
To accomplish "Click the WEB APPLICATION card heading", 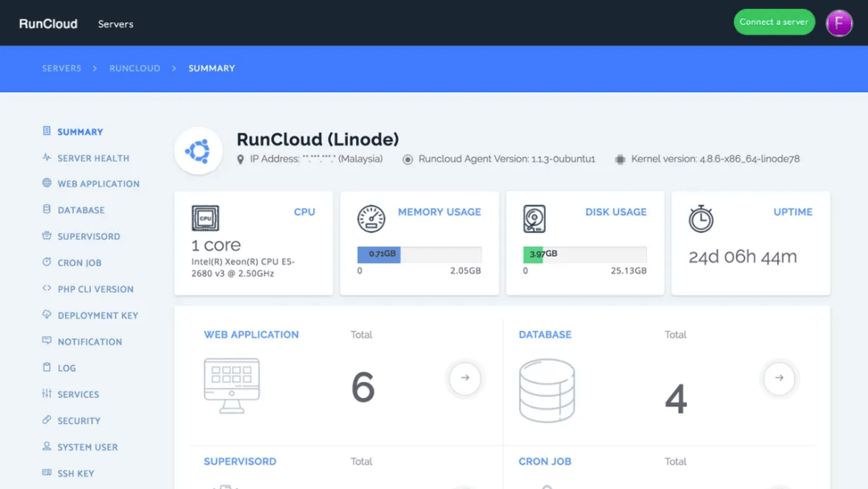I will click(252, 335).
